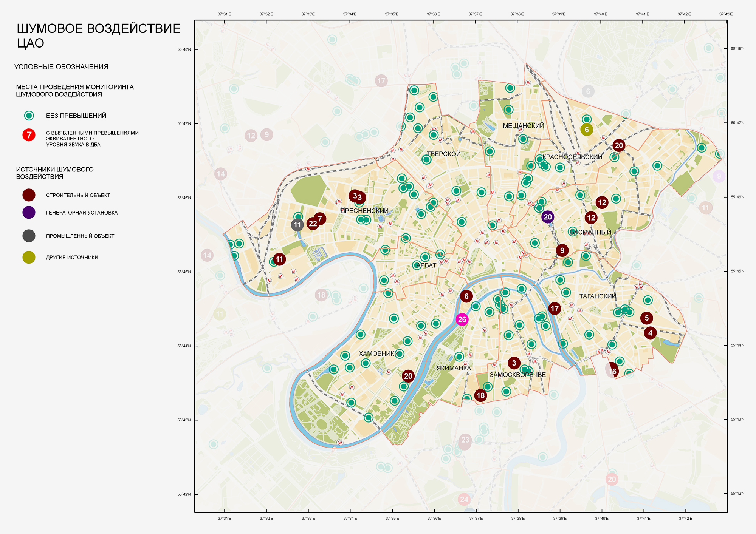
Task: Select the dark red marker numbered 4
Action: click(650, 333)
